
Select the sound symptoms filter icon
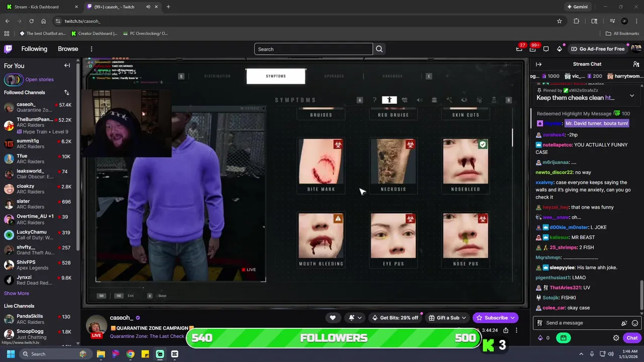pos(419,100)
